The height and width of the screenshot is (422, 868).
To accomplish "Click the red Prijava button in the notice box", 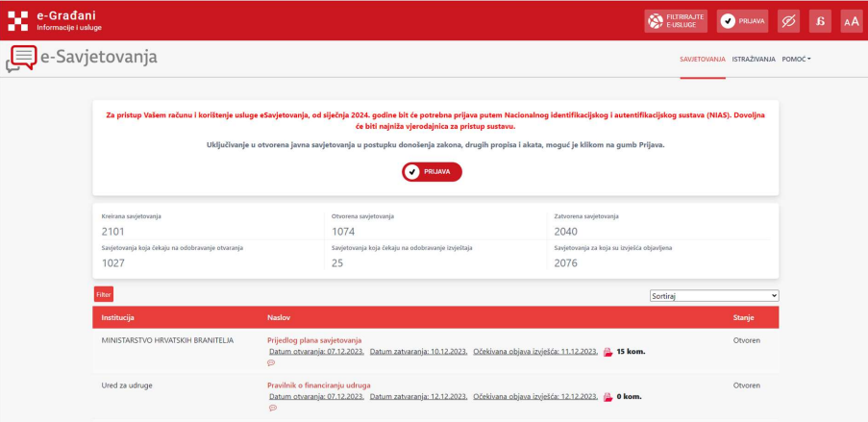I will (x=432, y=172).
